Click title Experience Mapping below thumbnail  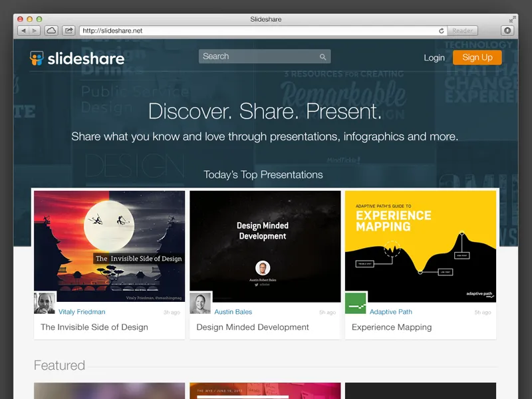(392, 327)
